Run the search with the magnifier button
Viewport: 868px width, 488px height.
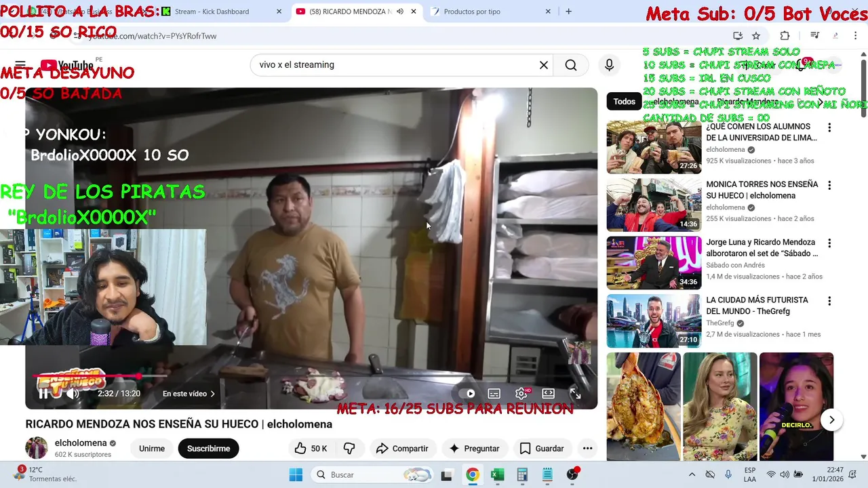coord(571,65)
